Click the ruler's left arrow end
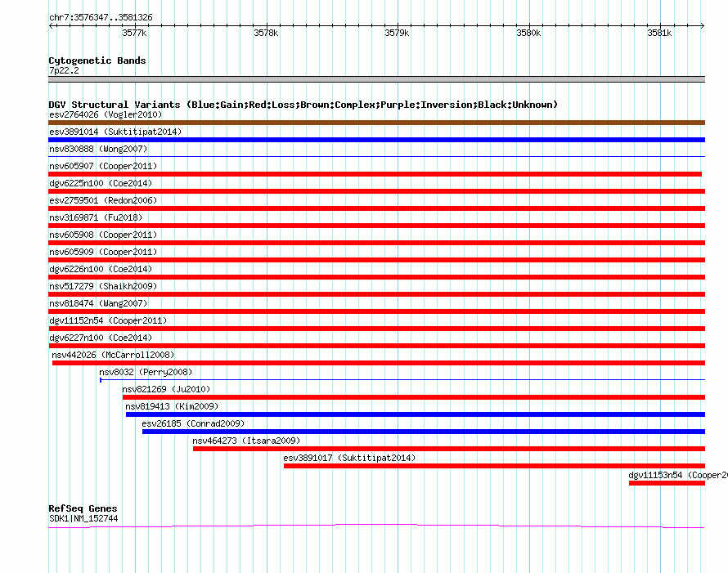 click(x=51, y=25)
